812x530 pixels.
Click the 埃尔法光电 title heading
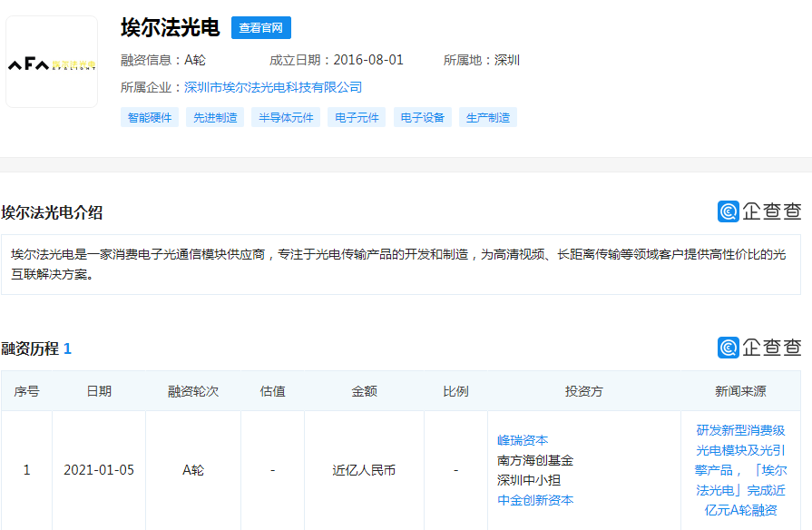tap(171, 28)
